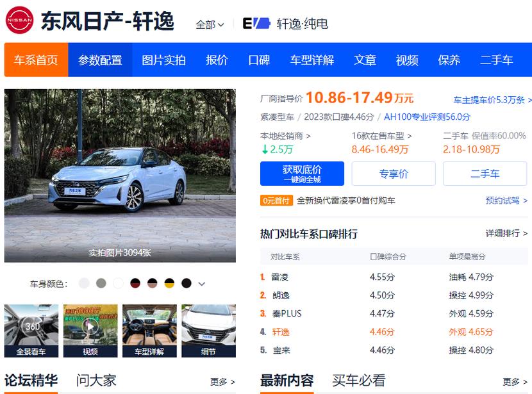Open AH100专业评测56.0分 link
The width and height of the screenshot is (532, 394).
pyautogui.click(x=427, y=117)
